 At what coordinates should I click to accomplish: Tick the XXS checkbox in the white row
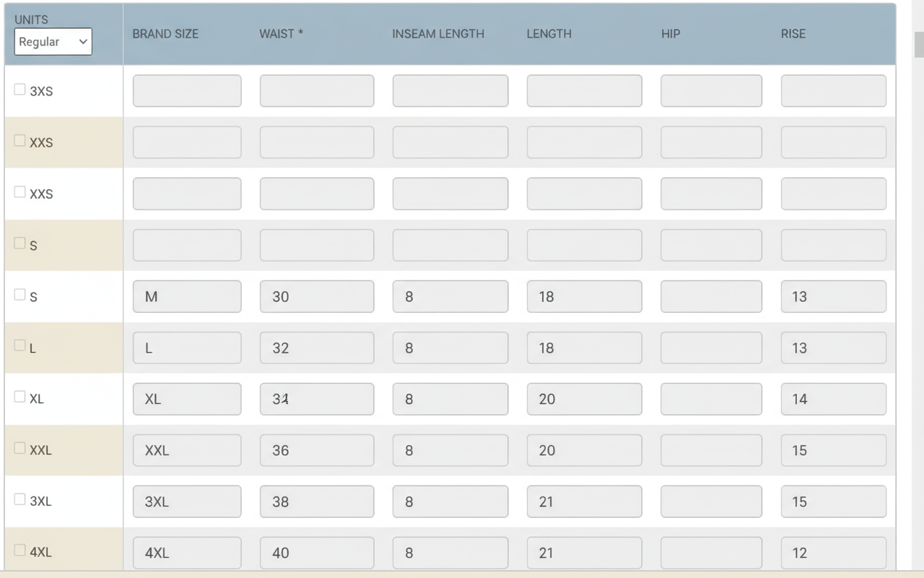[20, 192]
